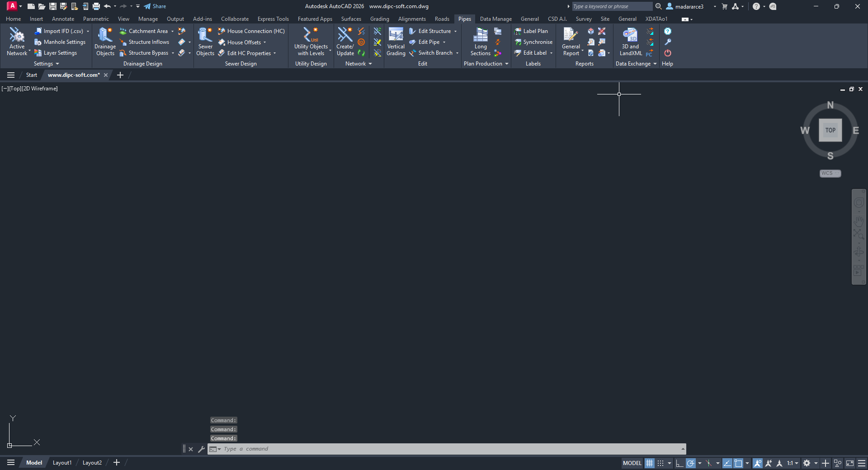Click the TOP face of the ViewCube
The image size is (868, 470).
click(x=830, y=130)
